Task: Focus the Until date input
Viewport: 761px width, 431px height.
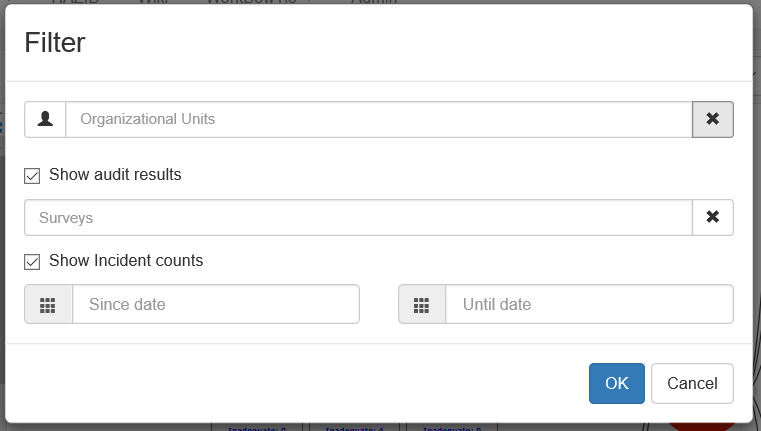Action: point(589,304)
